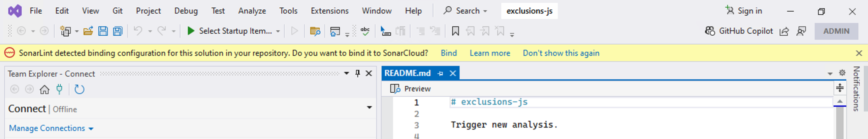Click the ADMIN badge button
Viewport: 868px width, 139px height.
pos(836,31)
